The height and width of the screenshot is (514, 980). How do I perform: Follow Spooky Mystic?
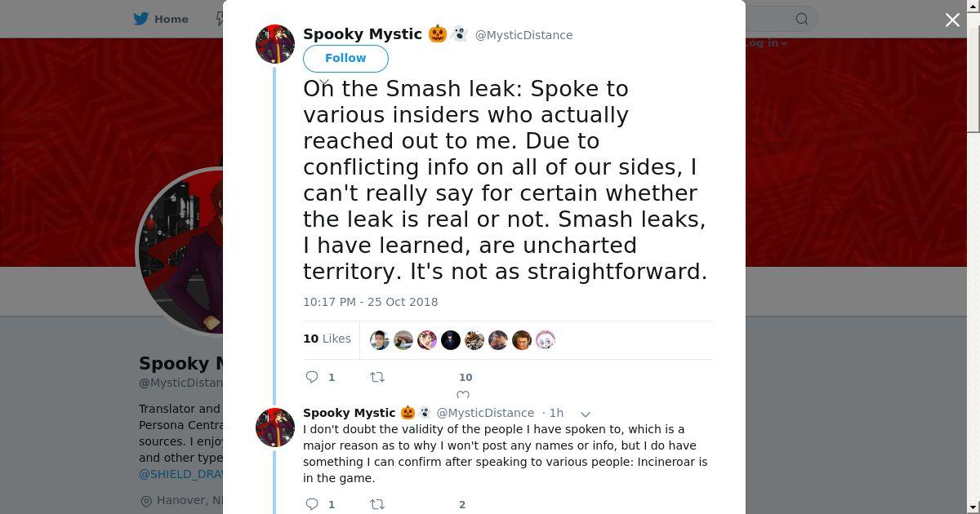(x=345, y=58)
